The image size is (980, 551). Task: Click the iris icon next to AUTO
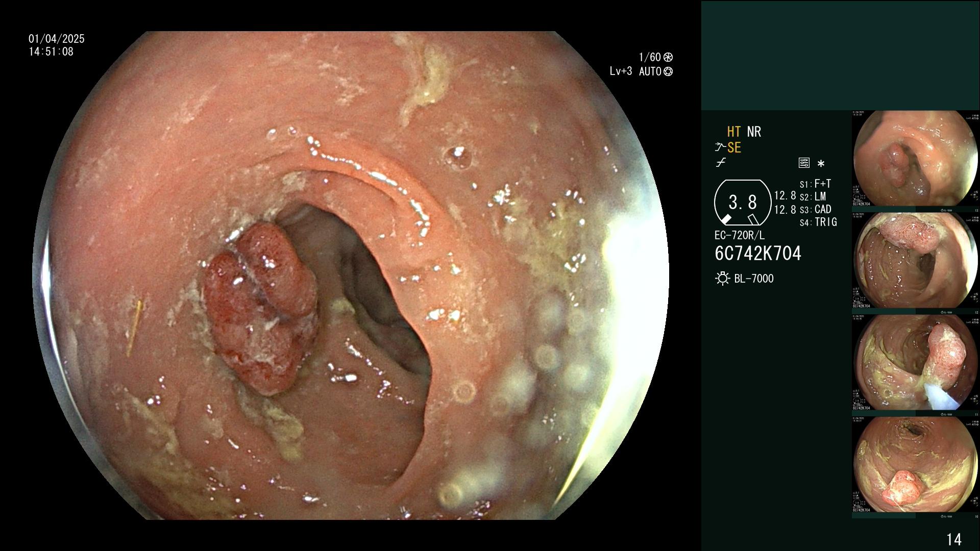point(668,71)
